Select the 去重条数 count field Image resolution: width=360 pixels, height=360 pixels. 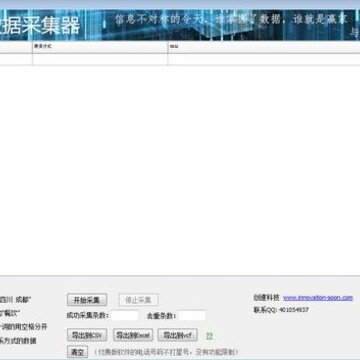pyautogui.click(x=192, y=315)
